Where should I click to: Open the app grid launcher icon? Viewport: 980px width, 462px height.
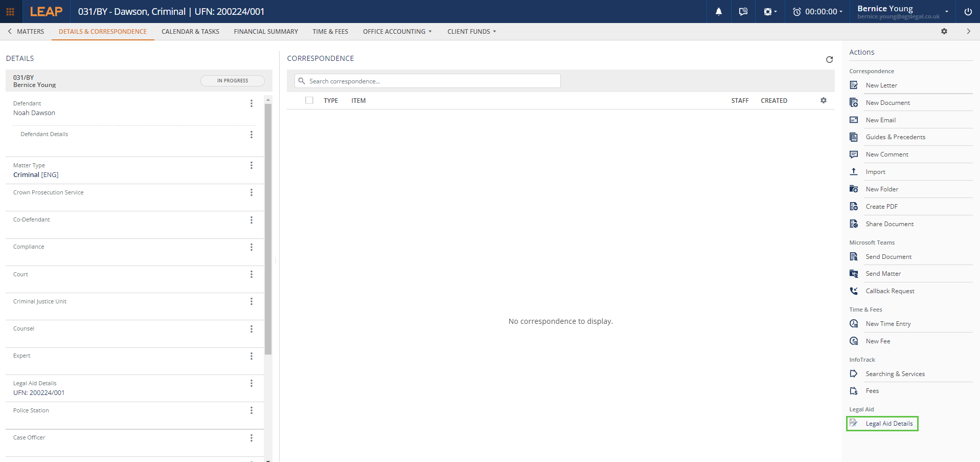pyautogui.click(x=10, y=11)
